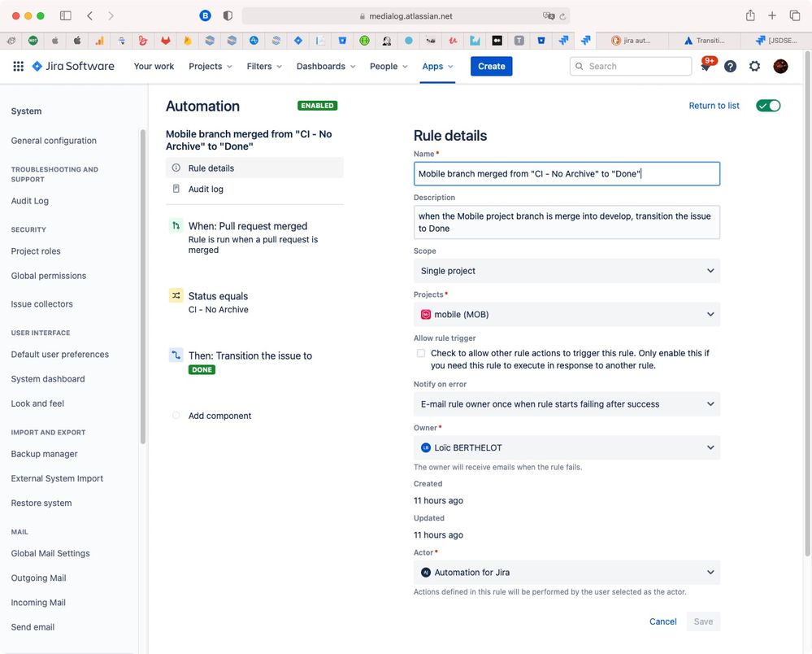Open a new tab with plus icon
Screen dimensions: 812x654
coord(772,15)
